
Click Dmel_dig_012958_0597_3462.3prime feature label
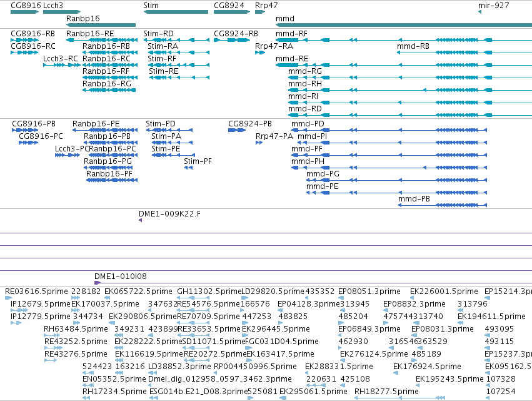220,379
